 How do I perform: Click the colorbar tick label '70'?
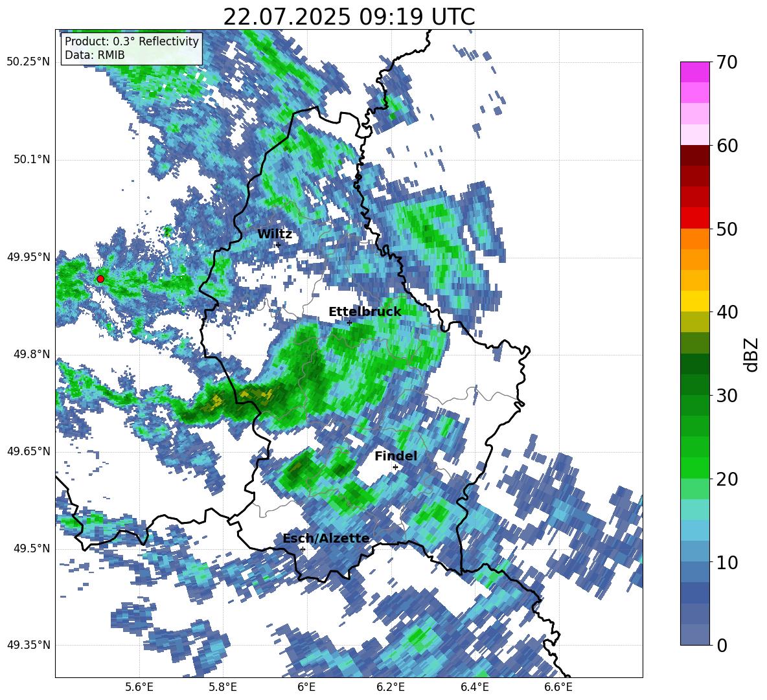(727, 63)
